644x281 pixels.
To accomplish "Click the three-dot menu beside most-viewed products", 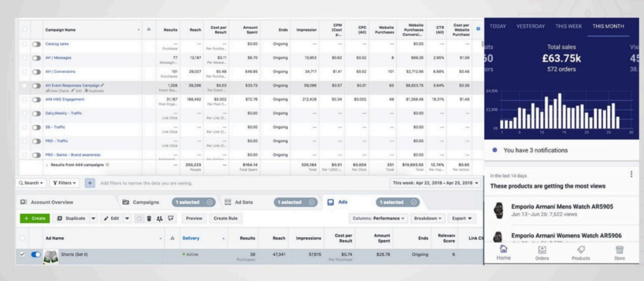I will pyautogui.click(x=631, y=174).
